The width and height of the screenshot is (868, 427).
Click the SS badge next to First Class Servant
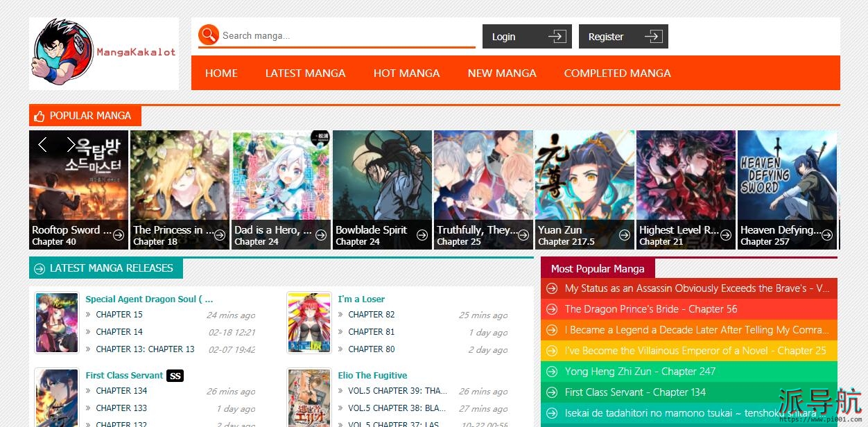point(175,376)
